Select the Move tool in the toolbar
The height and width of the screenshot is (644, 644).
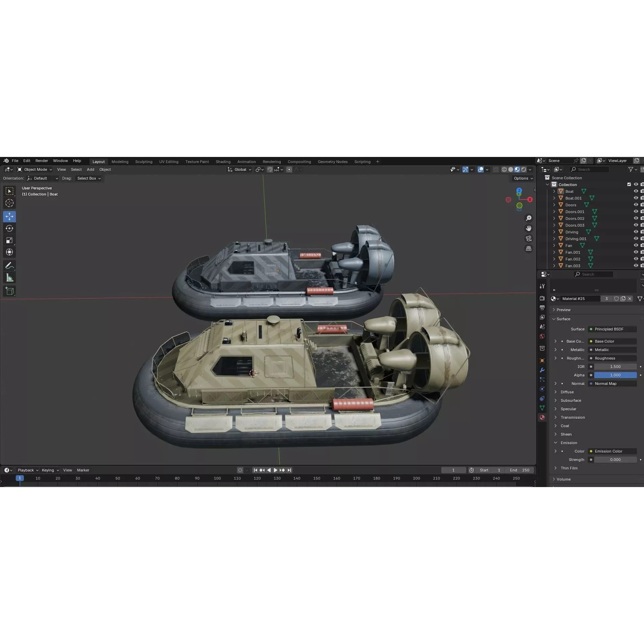click(9, 216)
